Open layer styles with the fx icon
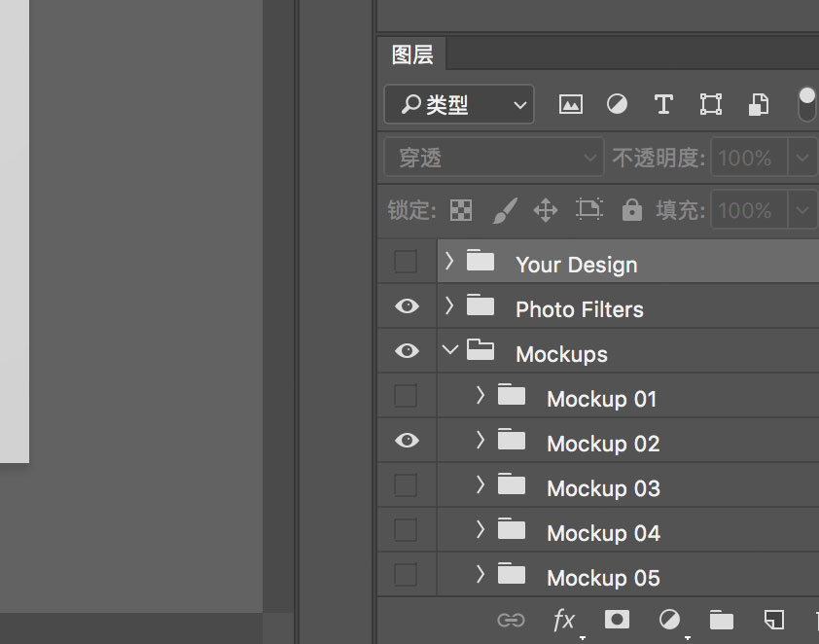 (564, 620)
